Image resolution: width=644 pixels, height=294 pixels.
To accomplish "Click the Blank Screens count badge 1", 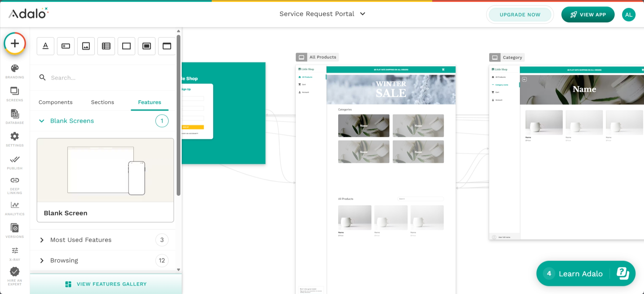I will pos(162,121).
